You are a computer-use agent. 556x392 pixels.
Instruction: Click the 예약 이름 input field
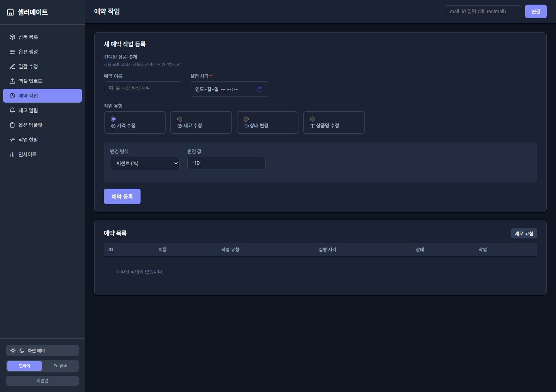pos(143,88)
